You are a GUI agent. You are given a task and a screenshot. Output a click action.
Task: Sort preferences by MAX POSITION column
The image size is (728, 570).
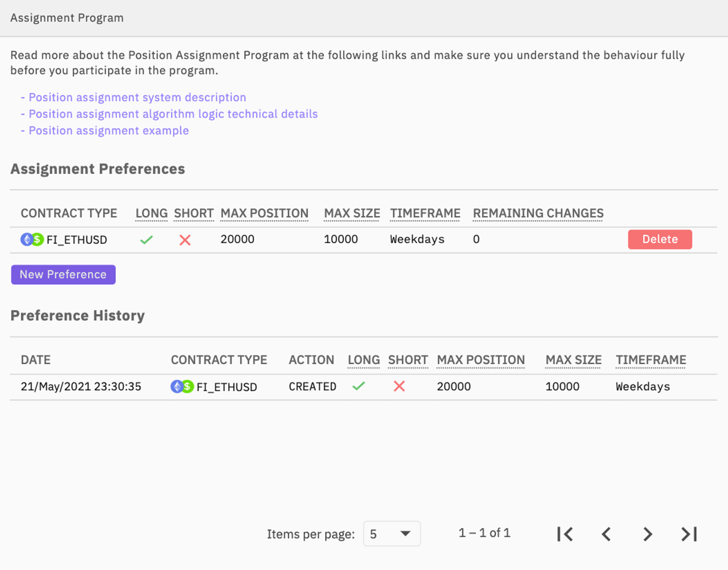point(264,213)
